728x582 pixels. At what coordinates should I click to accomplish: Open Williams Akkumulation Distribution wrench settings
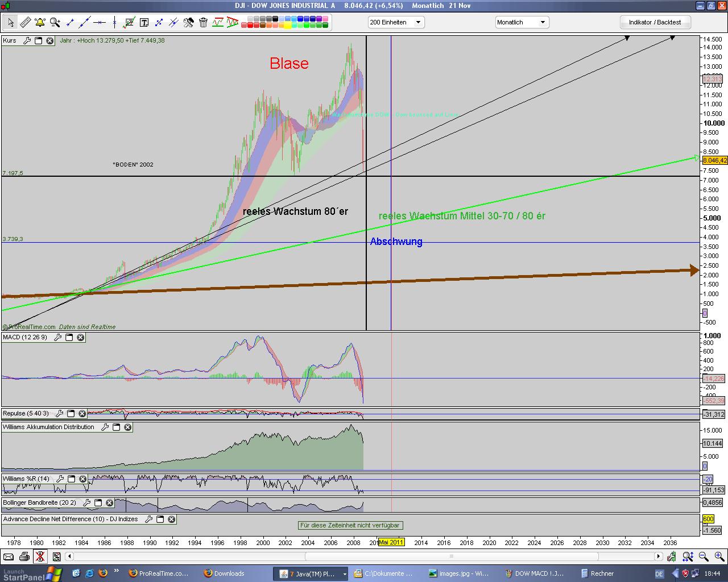(x=105, y=427)
